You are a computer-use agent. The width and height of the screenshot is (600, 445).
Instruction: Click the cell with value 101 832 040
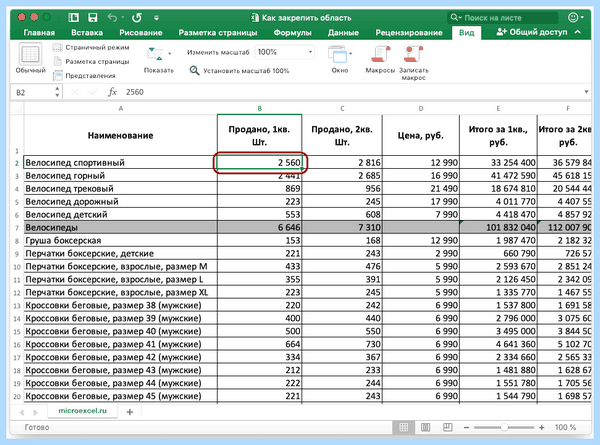click(x=498, y=228)
